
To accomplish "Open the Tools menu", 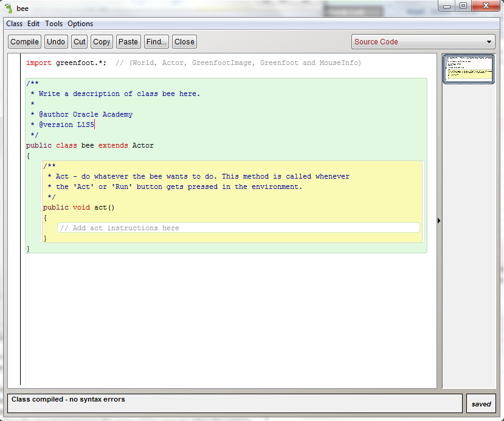I will 54,24.
